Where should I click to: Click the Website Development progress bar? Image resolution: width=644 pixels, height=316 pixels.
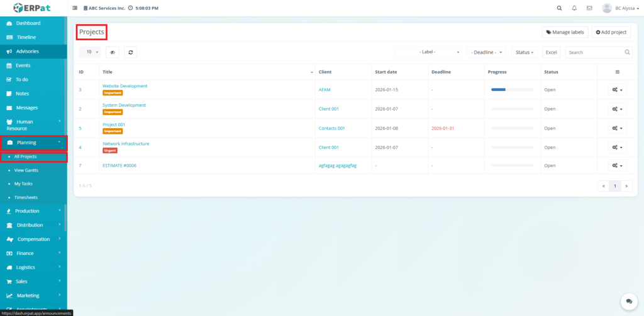click(512, 90)
